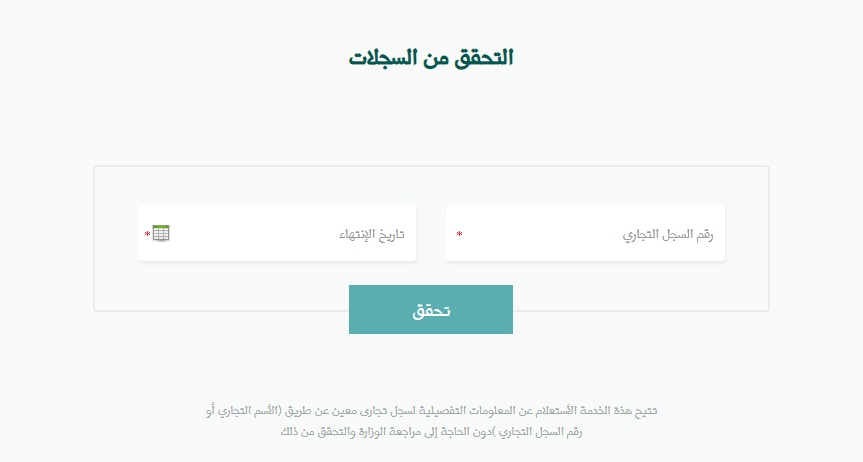Click the required asterisk in the registration number field
This screenshot has height=462, width=863.
[x=459, y=235]
